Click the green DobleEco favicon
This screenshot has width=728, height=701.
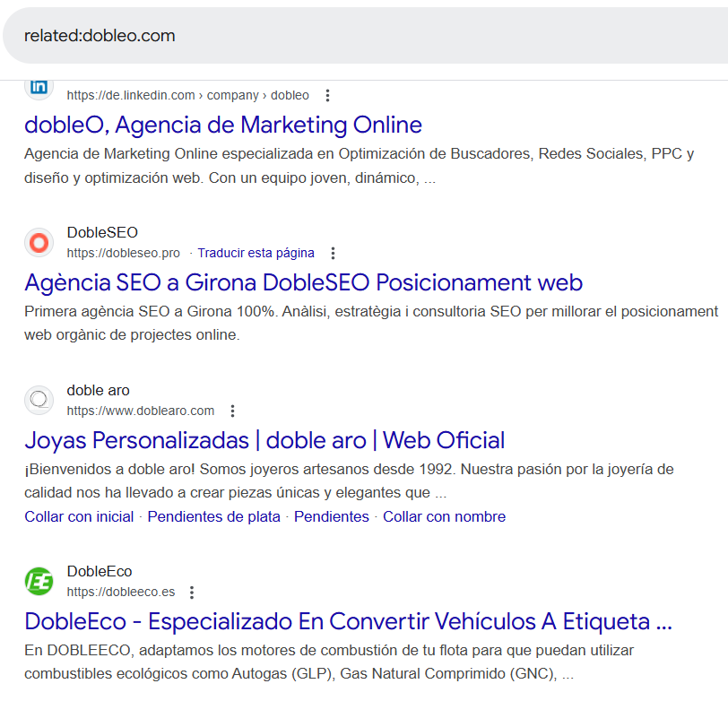tap(39, 581)
